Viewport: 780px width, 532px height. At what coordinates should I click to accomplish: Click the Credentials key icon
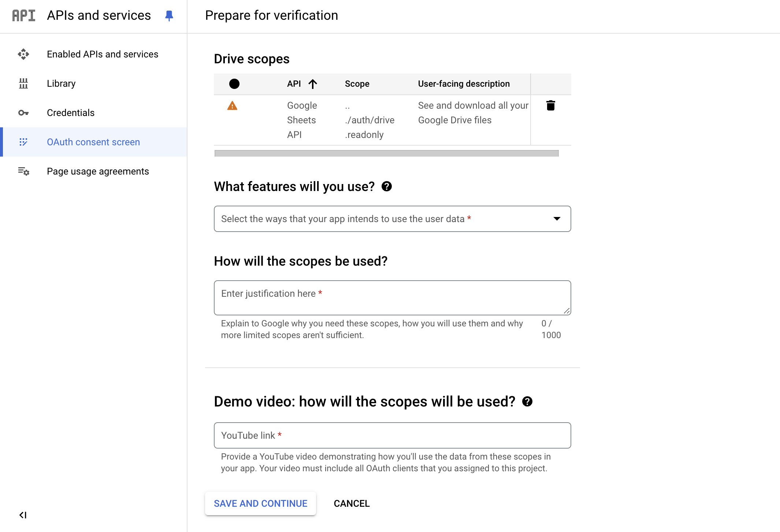tap(23, 113)
